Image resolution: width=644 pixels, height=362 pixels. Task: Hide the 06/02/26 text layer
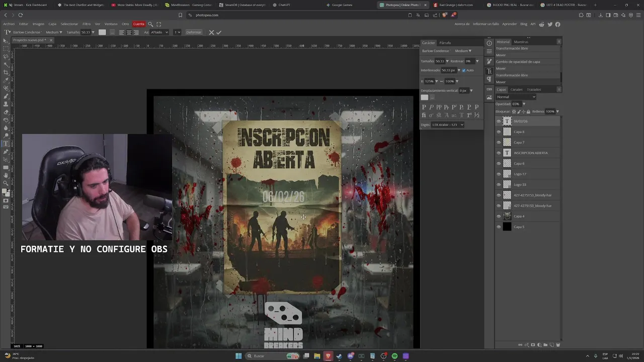[499, 121]
